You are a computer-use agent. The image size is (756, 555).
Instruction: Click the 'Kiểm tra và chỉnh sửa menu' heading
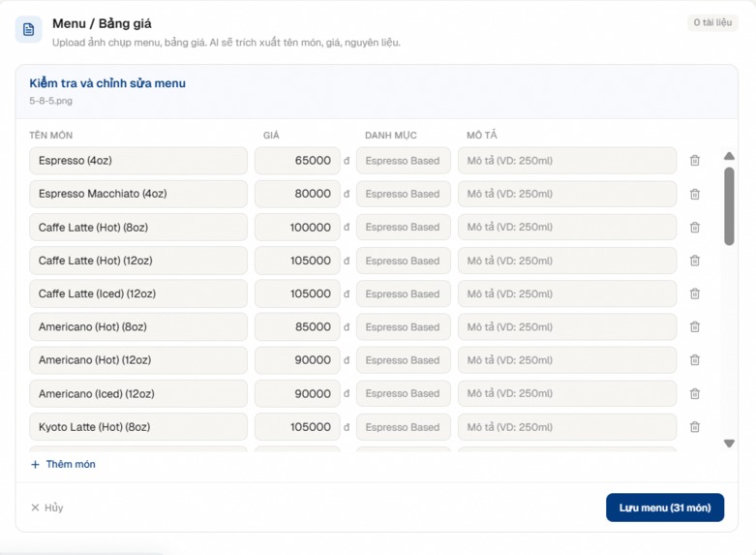point(107,83)
